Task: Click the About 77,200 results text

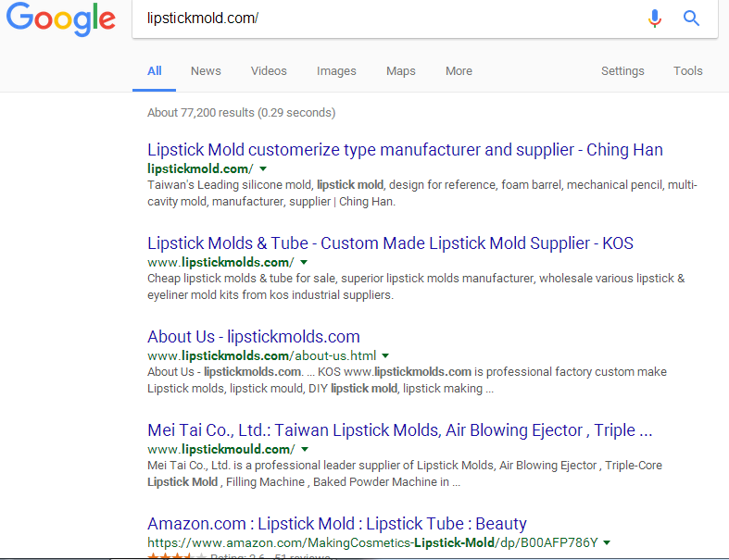Action: pos(241,113)
